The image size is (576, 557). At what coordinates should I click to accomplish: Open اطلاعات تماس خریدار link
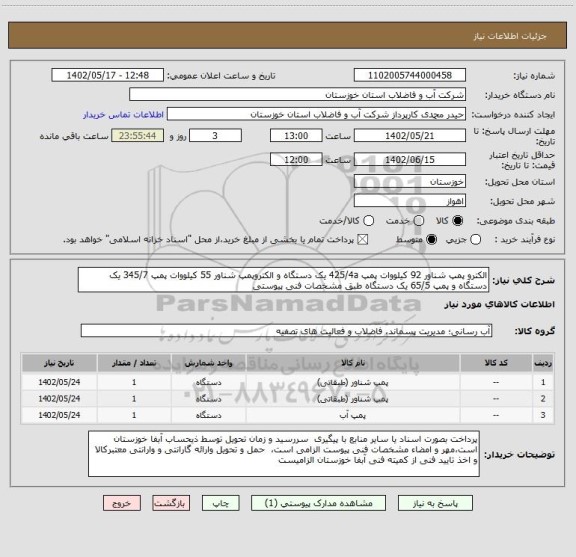(x=123, y=115)
